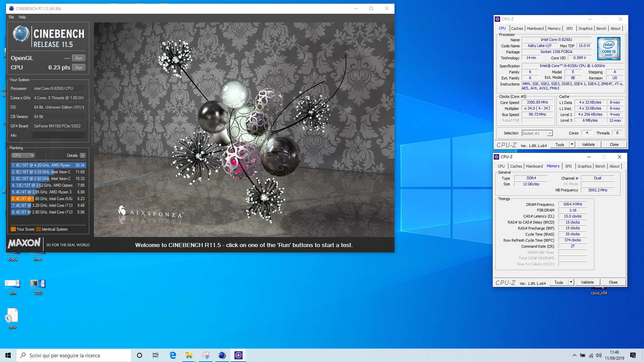Select ranking row 4 AMD Opteron 7.95
The height and width of the screenshot is (362, 644).
tap(48, 185)
